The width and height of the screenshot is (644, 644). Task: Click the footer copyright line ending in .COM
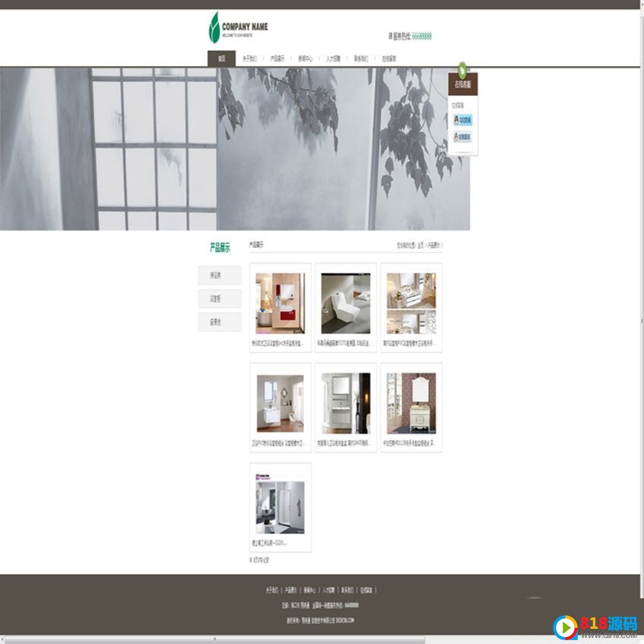(320, 620)
